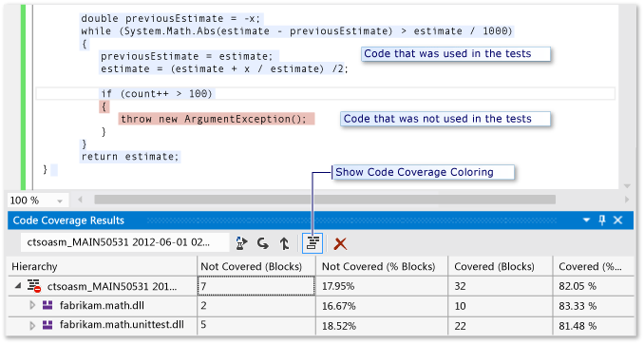Click the vertical scrollbar down arrow
Image resolution: width=644 pixels, height=344 pixels.
click(x=627, y=185)
